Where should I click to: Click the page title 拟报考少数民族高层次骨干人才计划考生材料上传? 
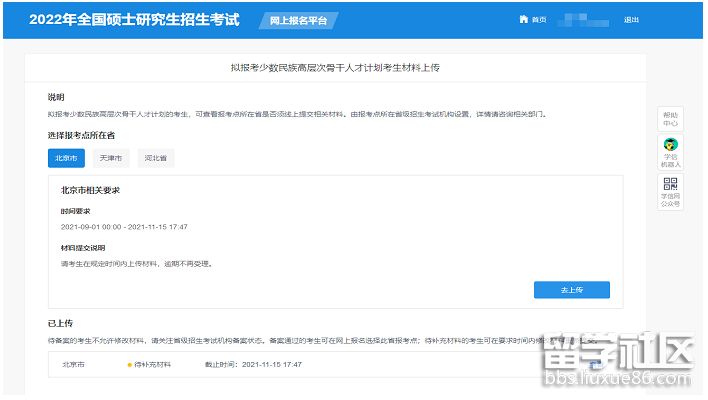[335, 68]
